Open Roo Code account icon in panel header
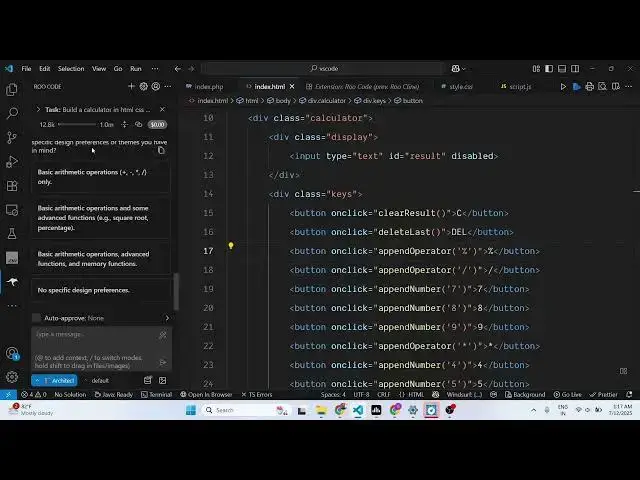Viewport: 640px width, 480px height. pyautogui.click(x=156, y=86)
